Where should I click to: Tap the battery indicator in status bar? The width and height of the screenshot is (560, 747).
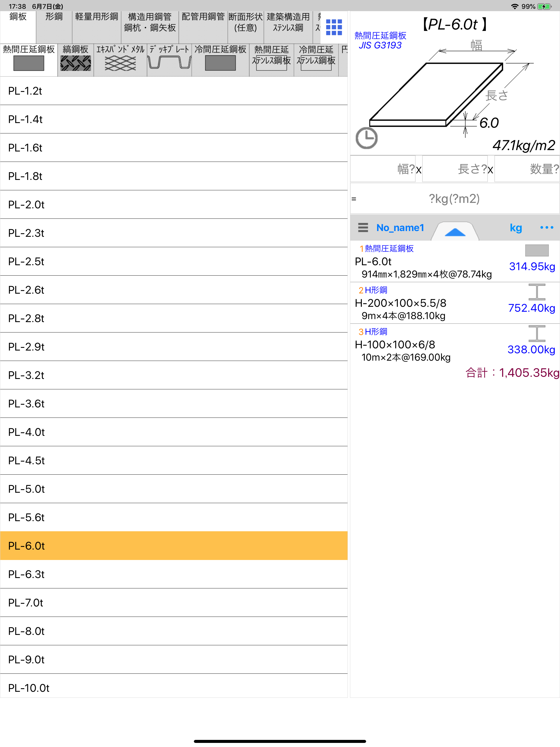544,6
